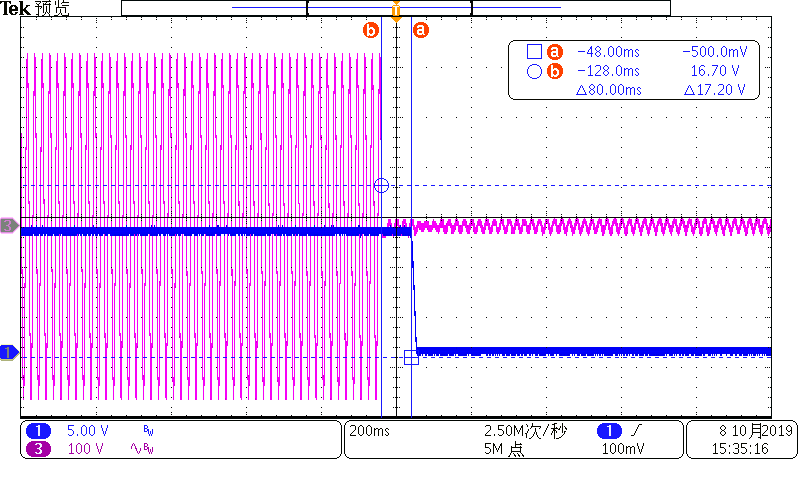Click the orange trigger position marker at top
The height and width of the screenshot is (480, 800).
click(x=397, y=13)
